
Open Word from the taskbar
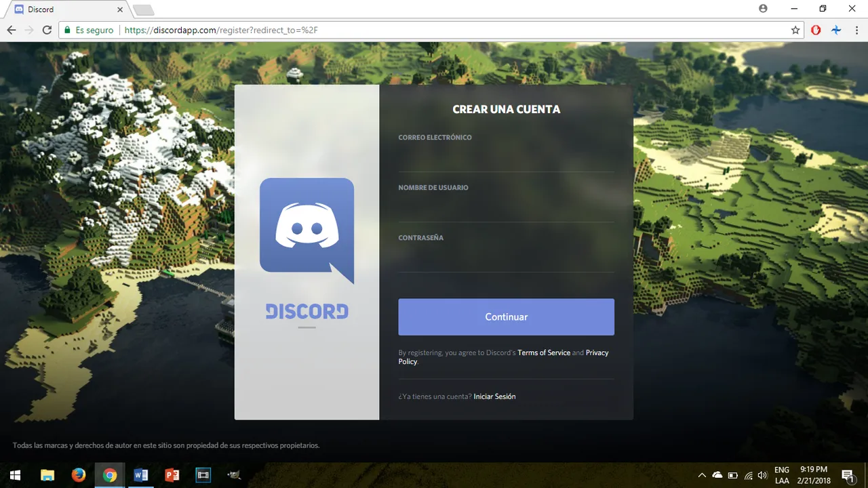tap(141, 475)
